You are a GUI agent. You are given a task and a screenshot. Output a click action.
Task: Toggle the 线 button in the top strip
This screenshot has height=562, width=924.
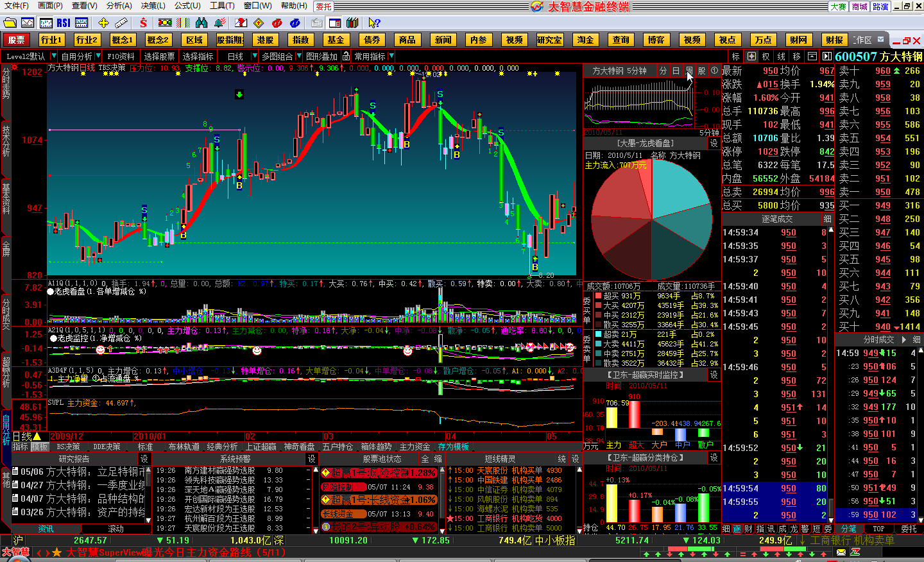[782, 56]
